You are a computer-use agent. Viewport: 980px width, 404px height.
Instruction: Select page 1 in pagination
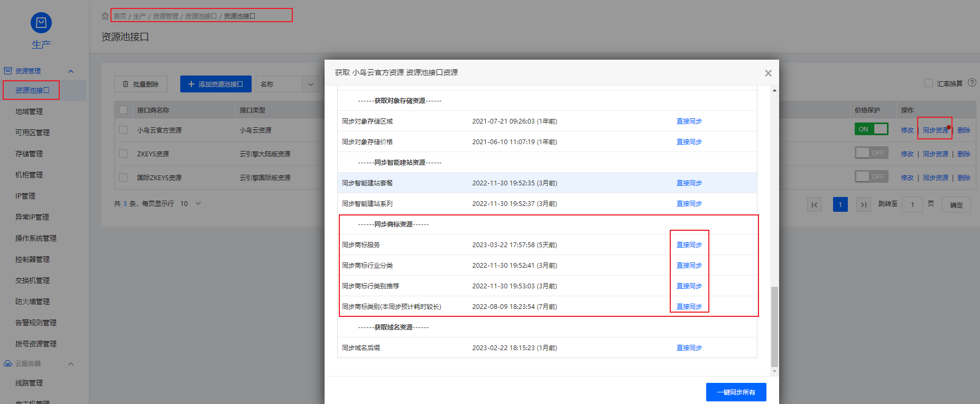click(x=840, y=204)
